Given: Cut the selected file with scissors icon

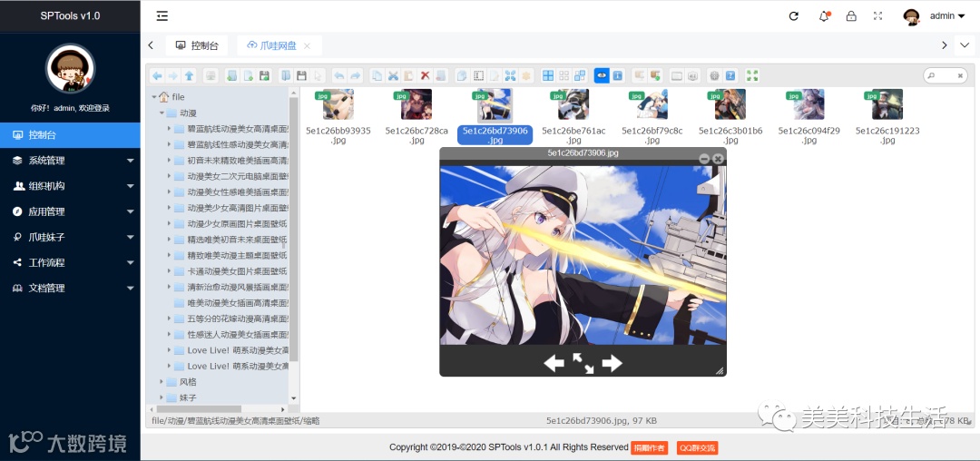Looking at the screenshot, I should (393, 75).
